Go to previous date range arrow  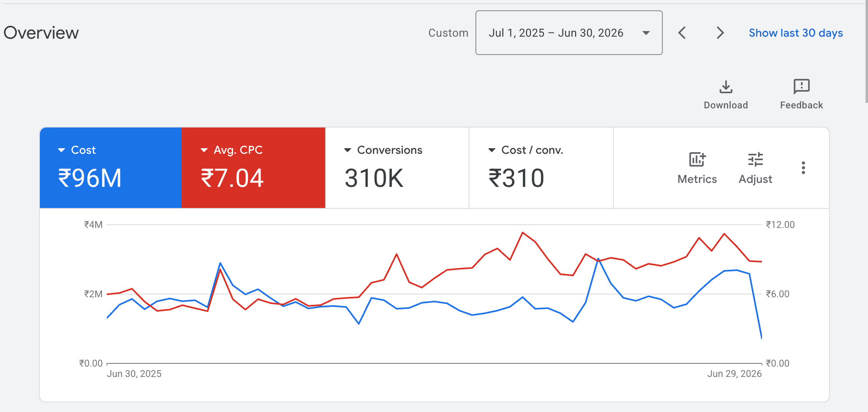coord(682,33)
